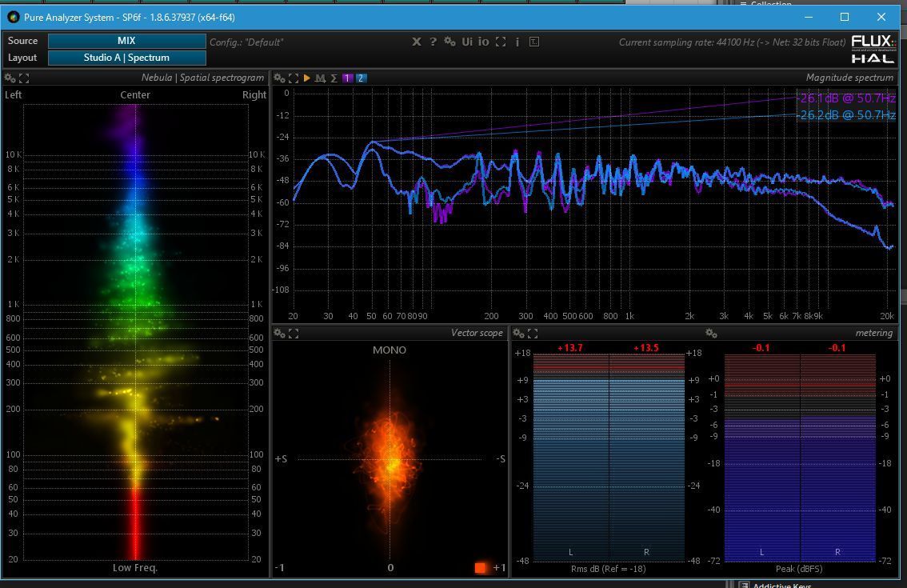This screenshot has width=907, height=588.
Task: Click the info 'i' icon
Action: click(x=517, y=42)
